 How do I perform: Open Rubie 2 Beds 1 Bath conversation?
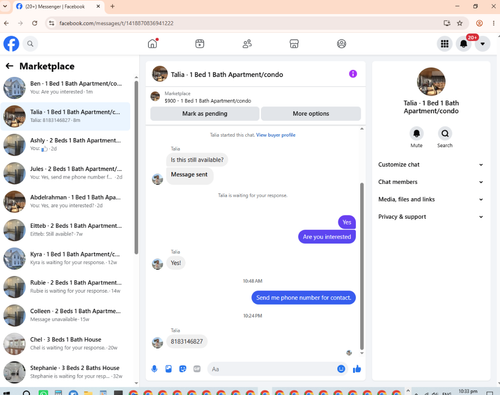click(65, 287)
